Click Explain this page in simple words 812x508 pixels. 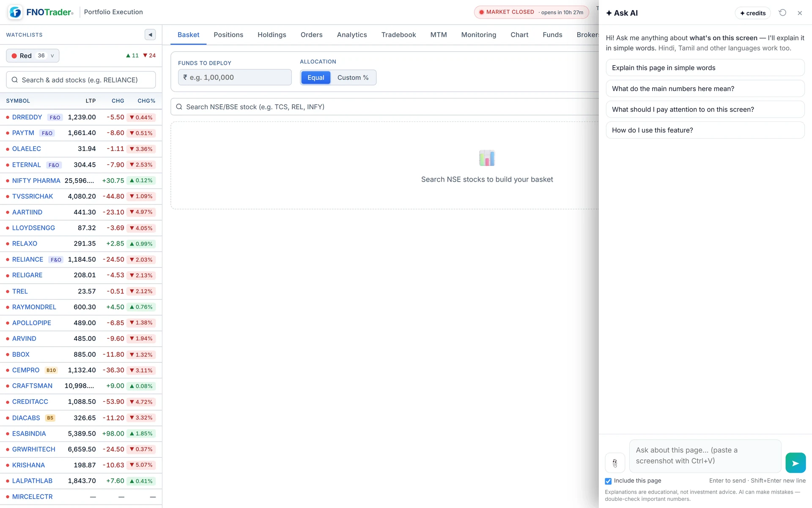(x=705, y=68)
